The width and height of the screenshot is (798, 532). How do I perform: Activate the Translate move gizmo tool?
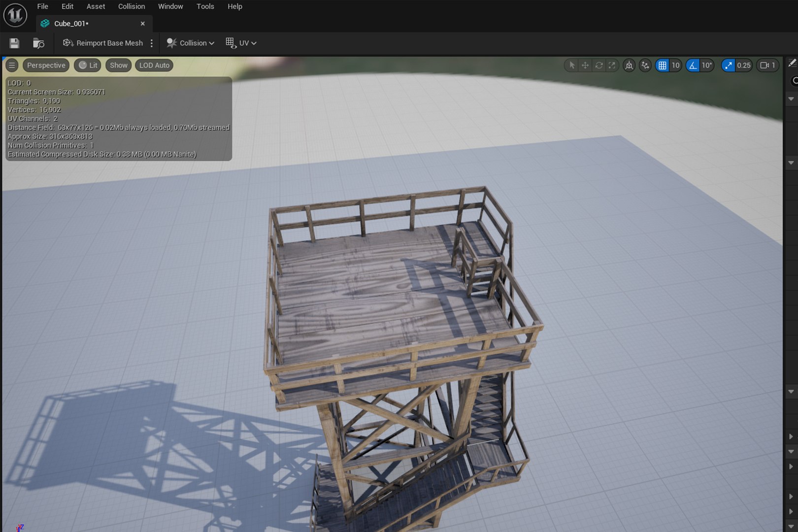(585, 65)
